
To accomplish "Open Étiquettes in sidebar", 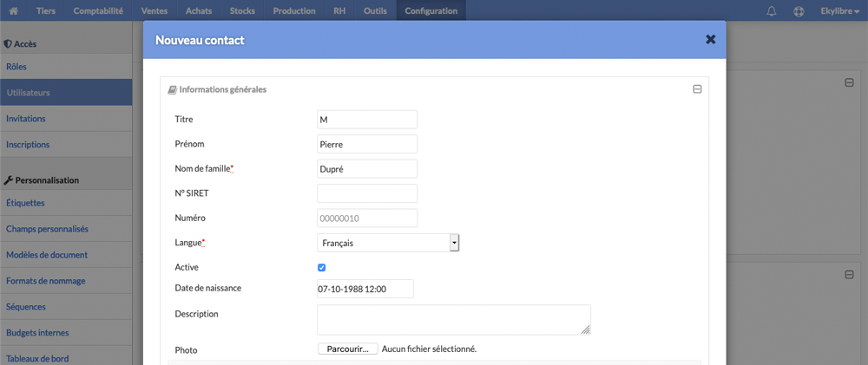I will pos(66,203).
